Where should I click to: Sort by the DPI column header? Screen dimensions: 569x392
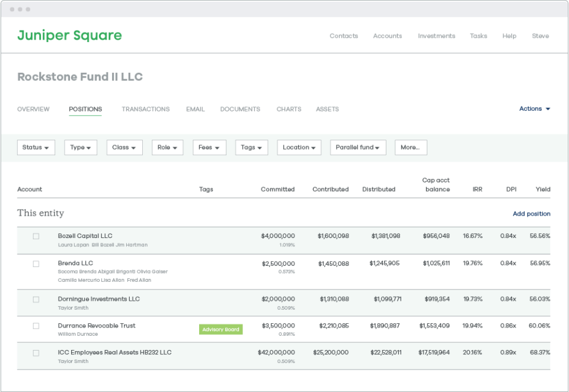512,189
